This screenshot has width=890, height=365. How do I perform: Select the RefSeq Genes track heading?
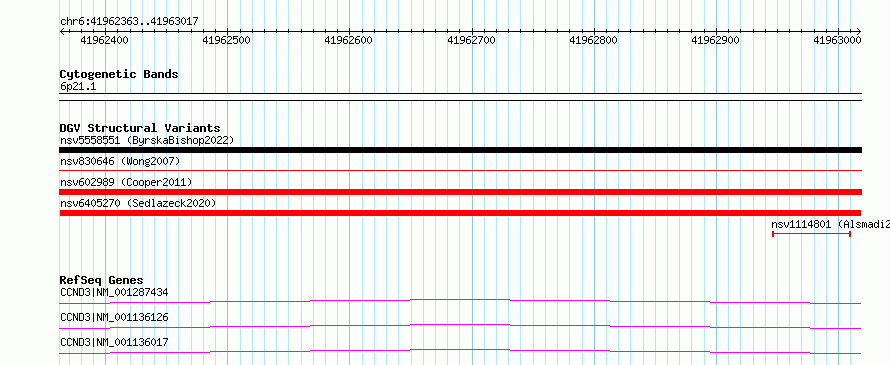pos(102,280)
